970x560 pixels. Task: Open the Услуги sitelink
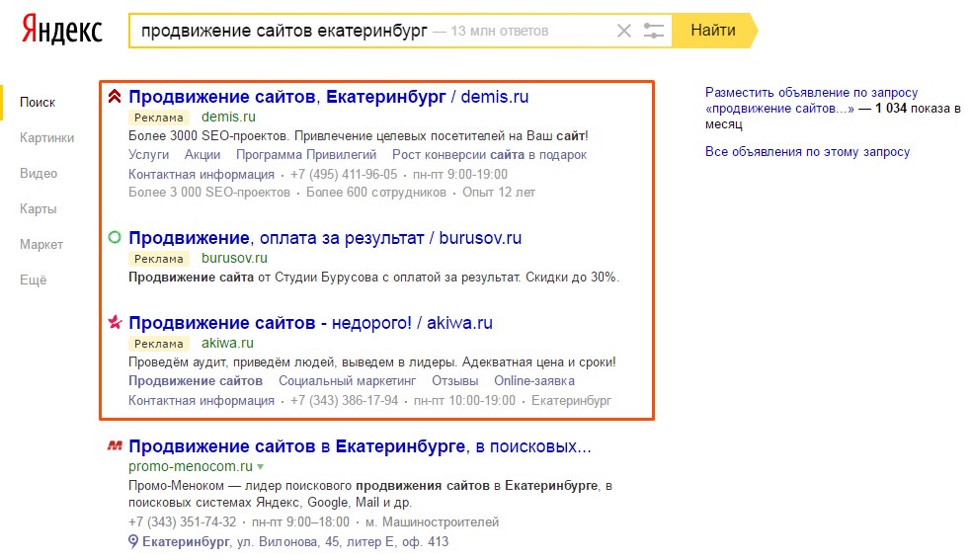(148, 155)
